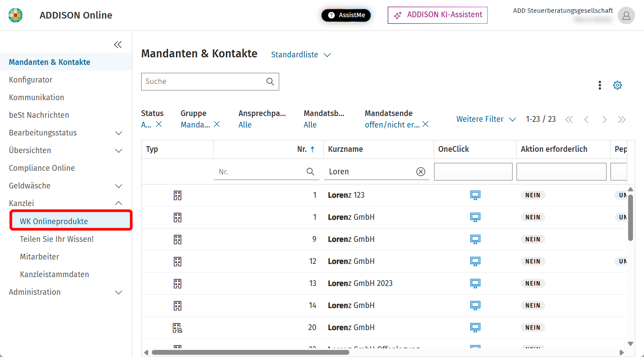Clear the Kurzname filter text 'Loren'

[x=421, y=172]
